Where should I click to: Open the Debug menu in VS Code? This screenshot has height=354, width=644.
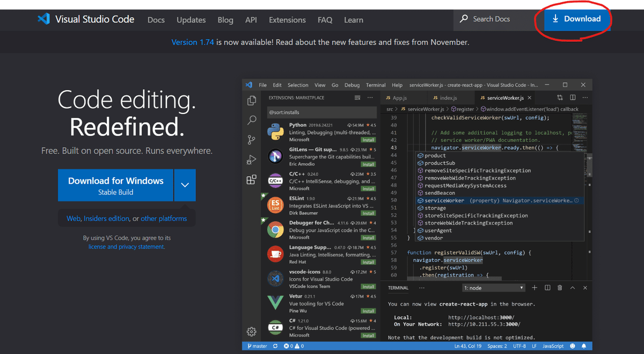point(352,85)
